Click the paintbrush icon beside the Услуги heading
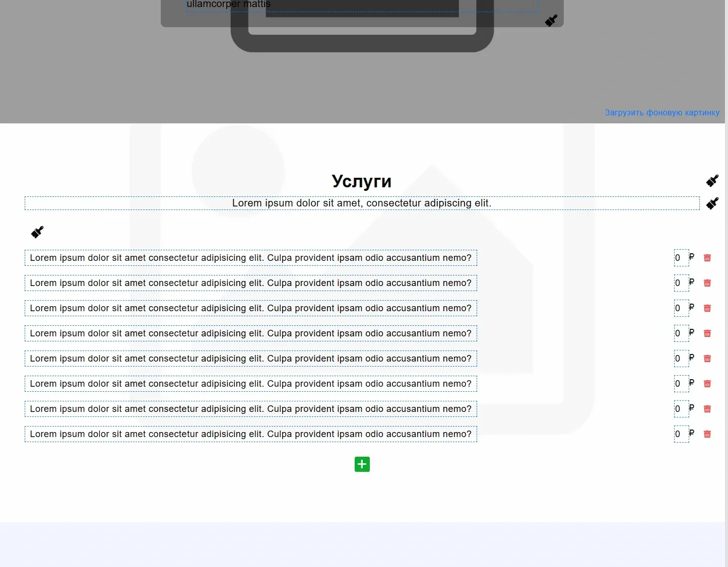This screenshot has width=728, height=567. point(712,181)
